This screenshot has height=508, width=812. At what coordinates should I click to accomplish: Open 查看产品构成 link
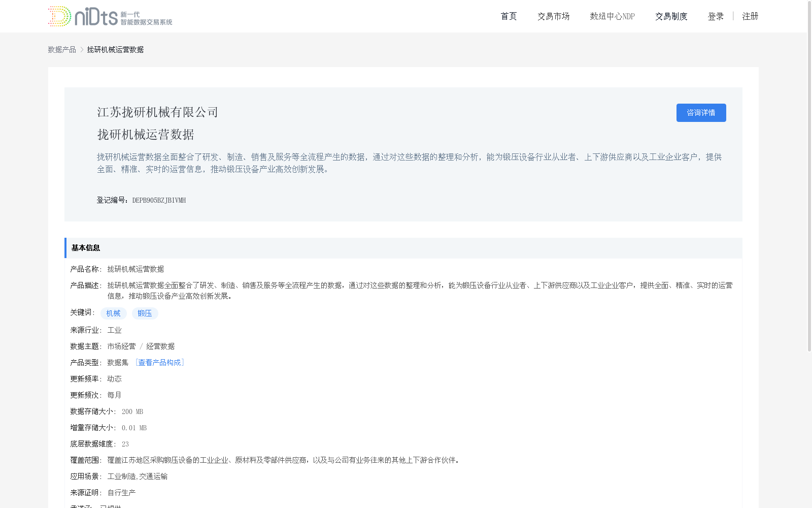click(x=159, y=362)
